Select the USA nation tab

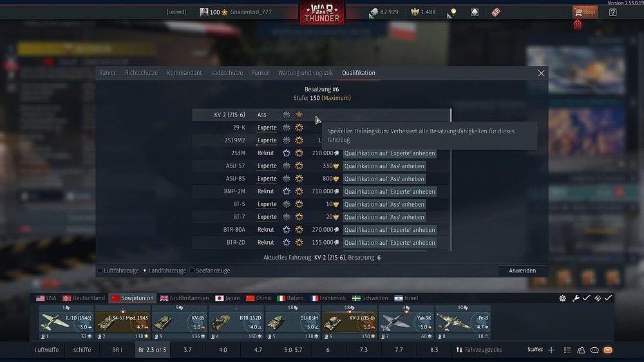point(46,298)
